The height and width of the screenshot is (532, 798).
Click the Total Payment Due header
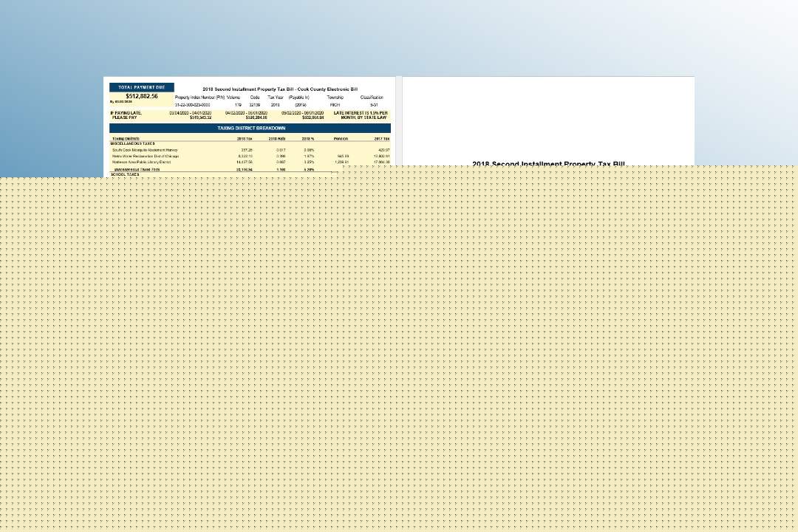pos(142,87)
